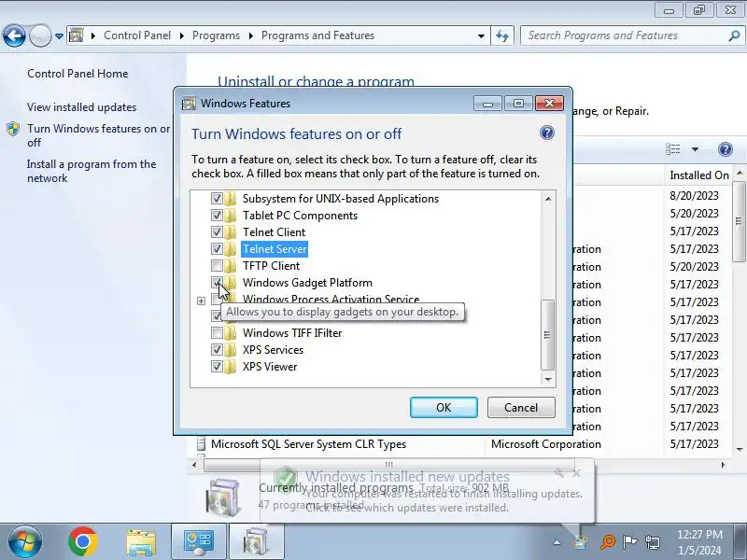Image resolution: width=747 pixels, height=560 pixels.
Task: Click the Subsystem for UNIX-based Applications folder icon
Action: 230,199
